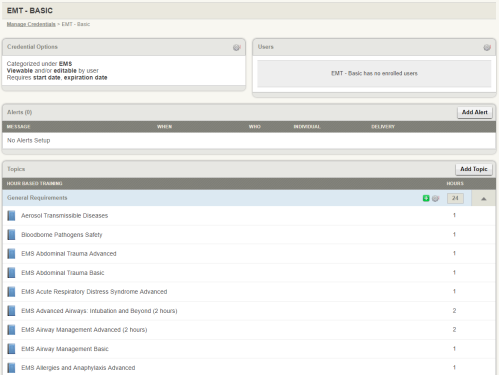Open EMS Allergies and Anaphylaxis Advanced course
Image resolution: width=499 pixels, height=375 pixels.
tap(78, 368)
